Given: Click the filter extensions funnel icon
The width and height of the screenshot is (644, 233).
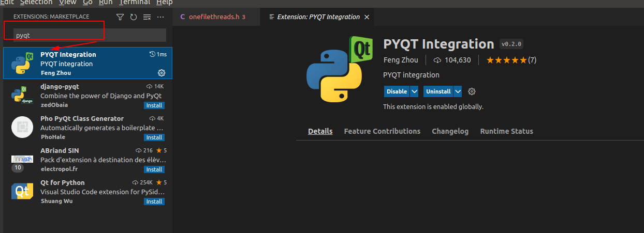Looking at the screenshot, I should 120,17.
